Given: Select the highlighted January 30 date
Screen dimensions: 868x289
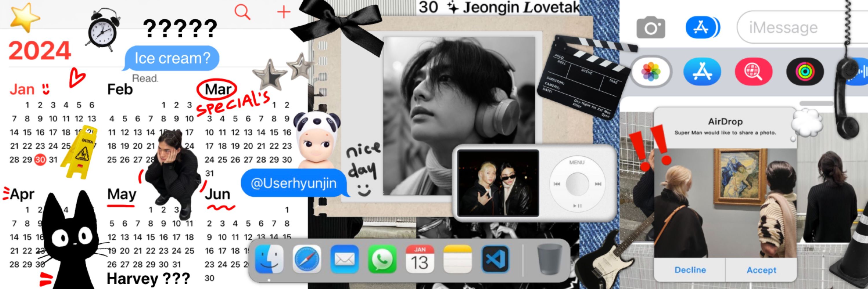Looking at the screenshot, I should click(40, 160).
